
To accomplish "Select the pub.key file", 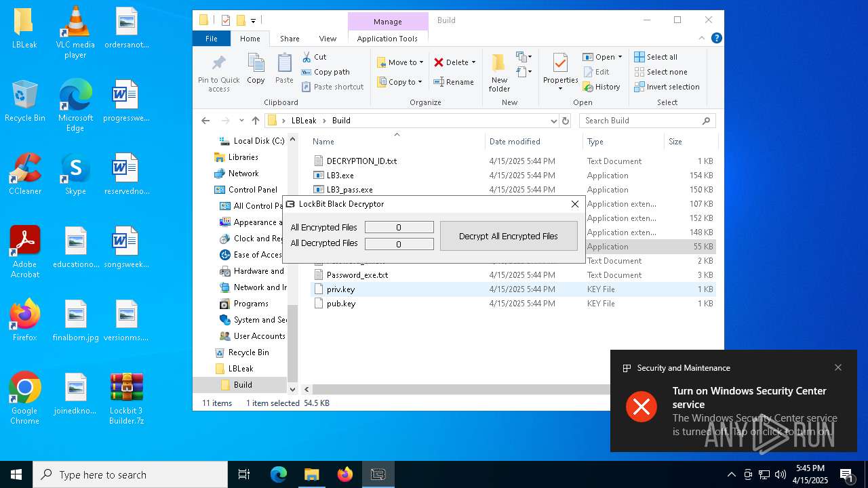I will [x=340, y=304].
